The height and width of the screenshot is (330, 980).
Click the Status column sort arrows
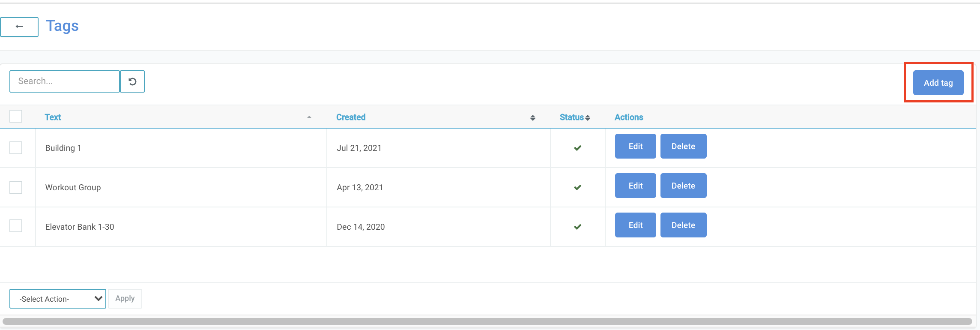588,118
